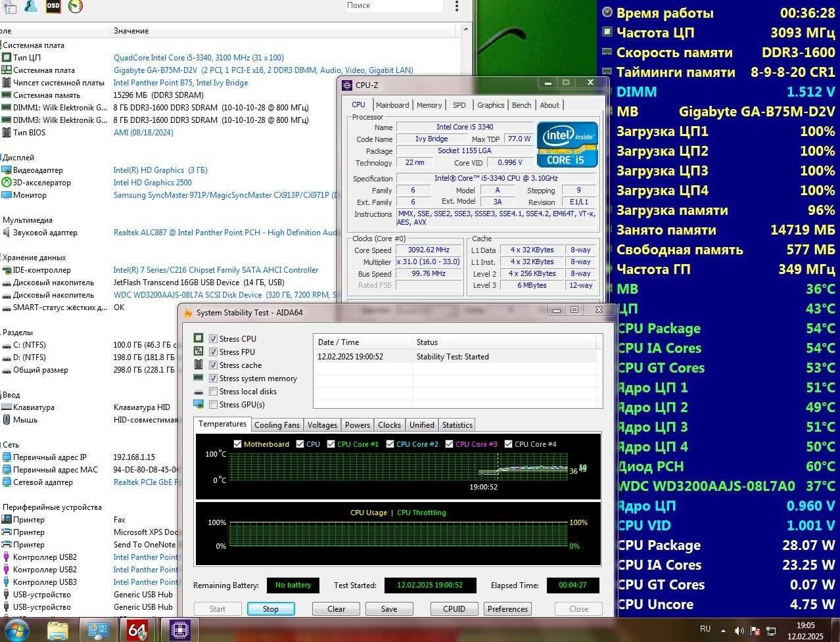This screenshot has width=840, height=642.
Task: Click Save button in stability test
Action: point(389,609)
